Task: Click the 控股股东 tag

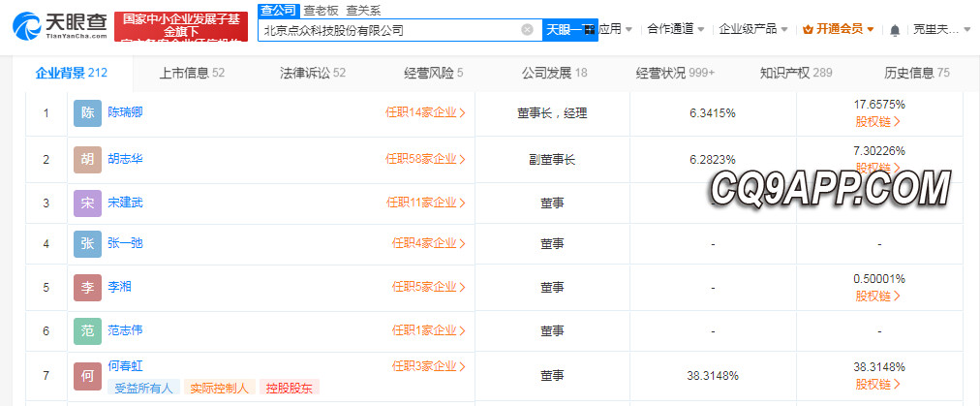Action: click(290, 388)
